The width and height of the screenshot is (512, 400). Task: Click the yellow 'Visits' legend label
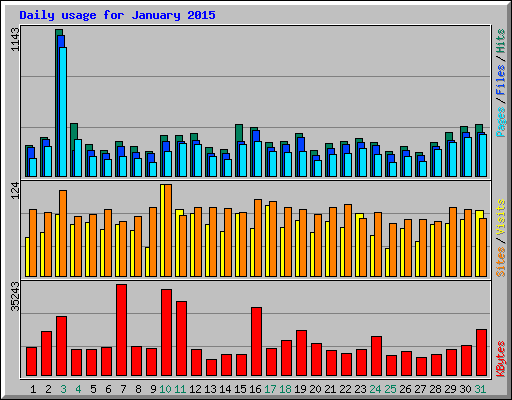[x=500, y=217]
